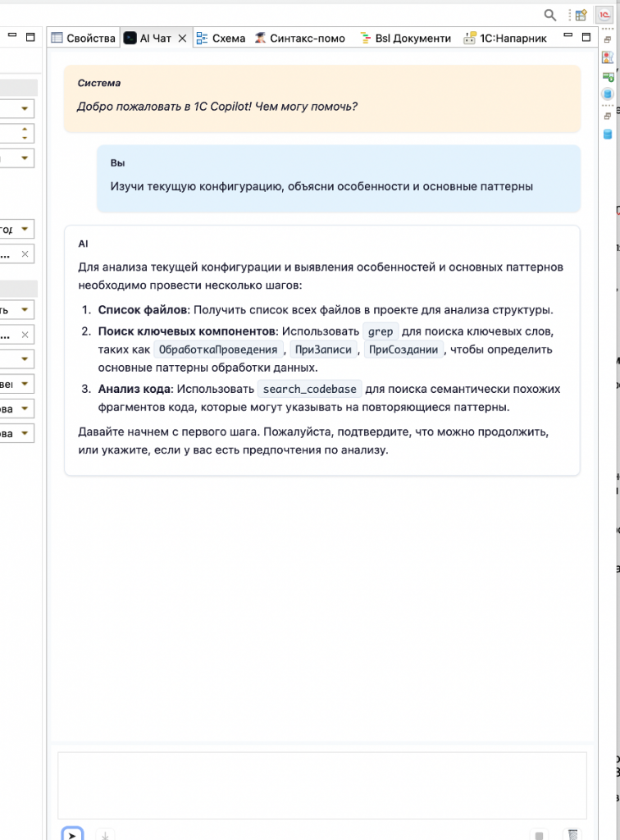Click the 'ПриЗаписи' code chip
Viewport: 620px width, 840px height.
pyautogui.click(x=323, y=349)
